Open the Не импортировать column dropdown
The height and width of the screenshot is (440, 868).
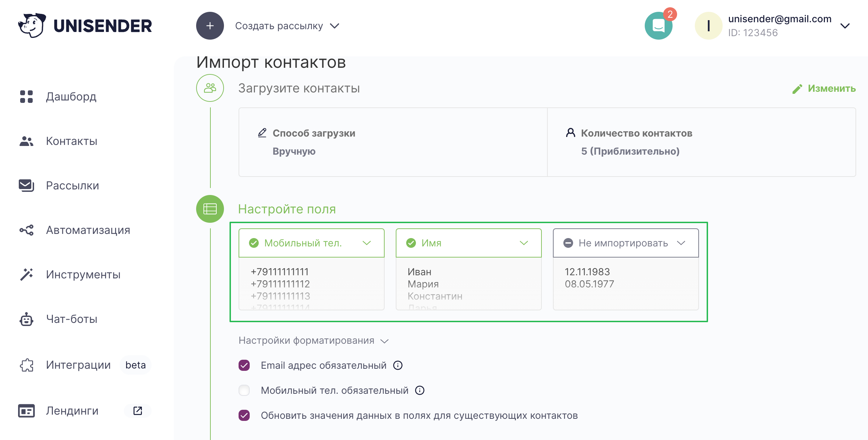(626, 243)
